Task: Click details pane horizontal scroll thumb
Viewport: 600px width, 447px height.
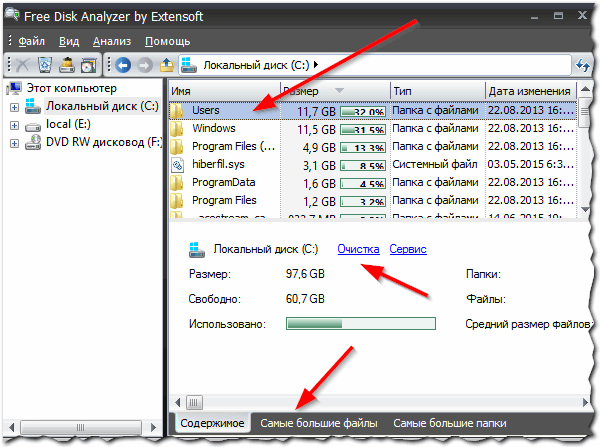Action: click(194, 403)
